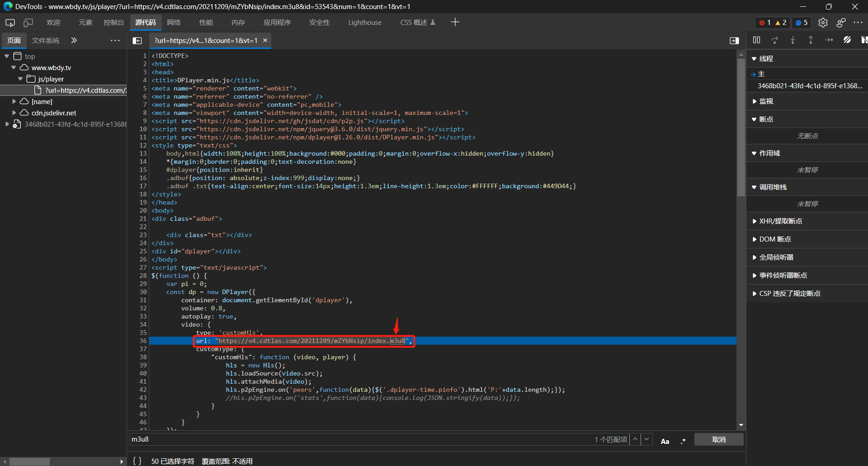Open the 控制台 (Console) tab
868x466 pixels.
(114, 23)
